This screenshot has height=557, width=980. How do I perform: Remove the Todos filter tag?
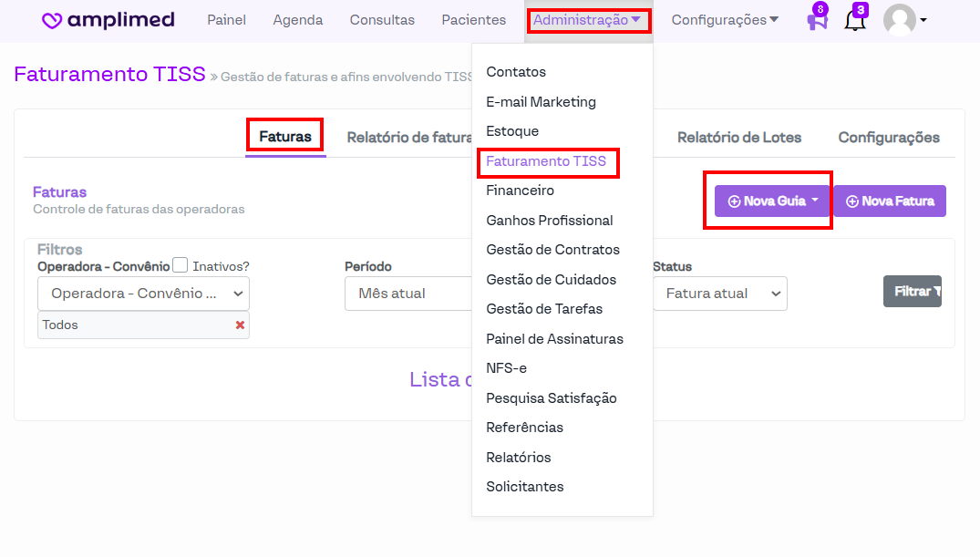(240, 325)
